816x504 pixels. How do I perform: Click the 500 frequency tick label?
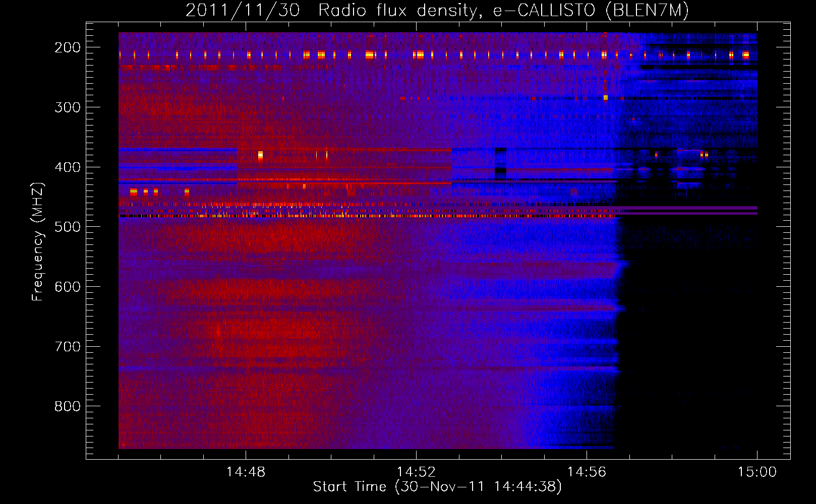click(x=68, y=227)
